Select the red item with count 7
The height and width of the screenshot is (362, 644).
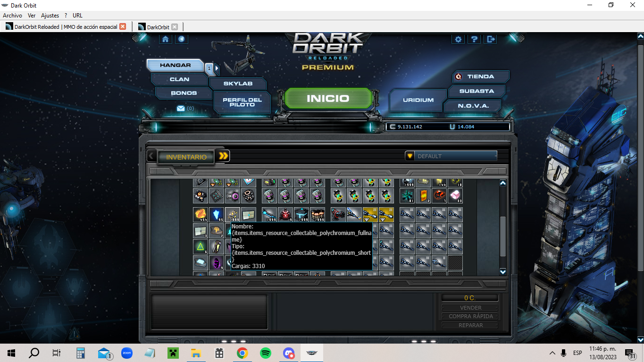[x=439, y=195]
